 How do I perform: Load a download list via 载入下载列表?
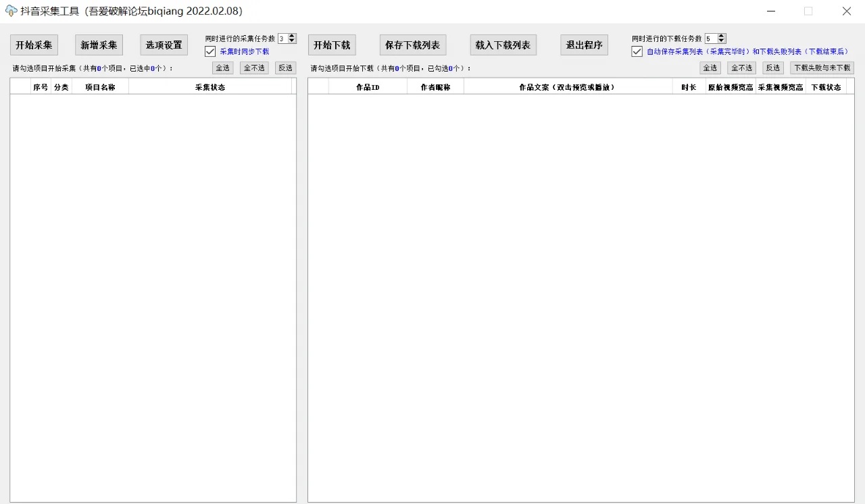[503, 45]
